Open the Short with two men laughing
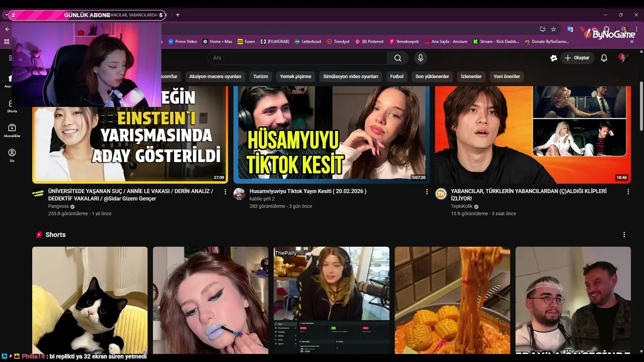This screenshot has height=362, width=644. [573, 300]
